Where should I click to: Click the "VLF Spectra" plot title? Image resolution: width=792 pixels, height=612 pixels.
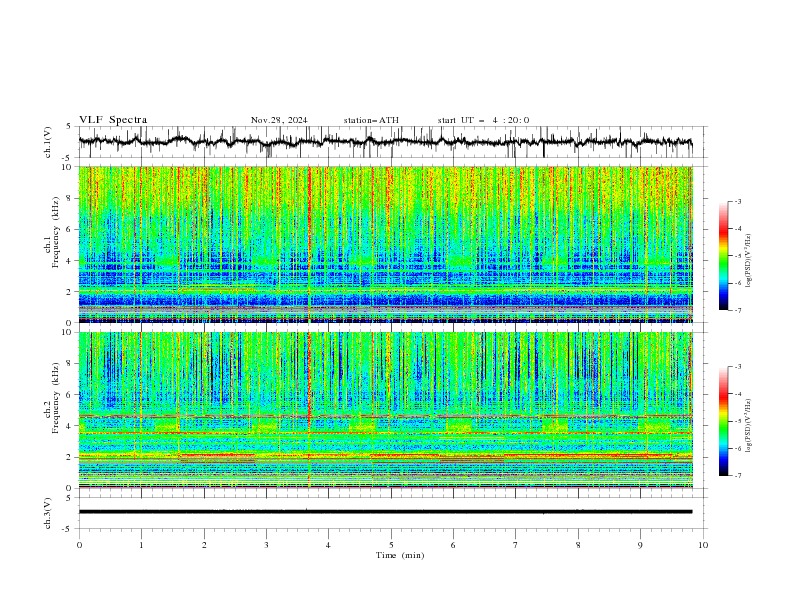tap(113, 120)
